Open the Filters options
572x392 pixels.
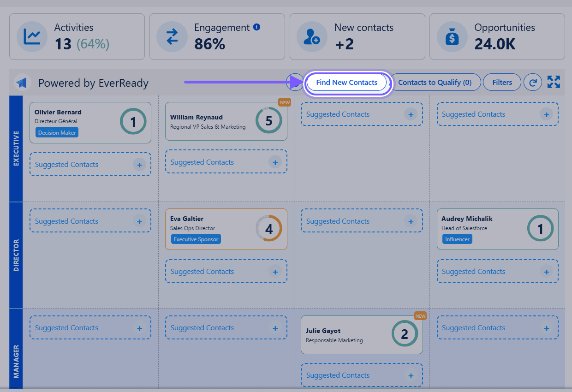[502, 83]
